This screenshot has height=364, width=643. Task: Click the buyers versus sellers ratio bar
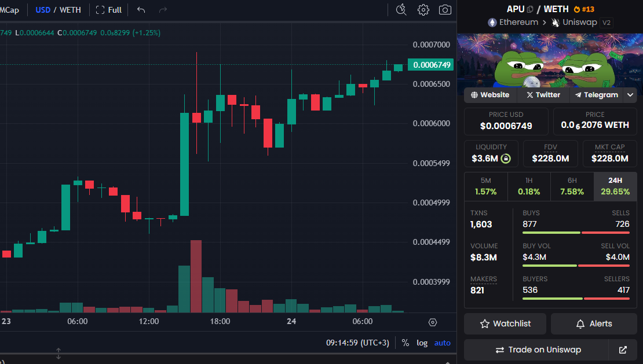pos(576,299)
